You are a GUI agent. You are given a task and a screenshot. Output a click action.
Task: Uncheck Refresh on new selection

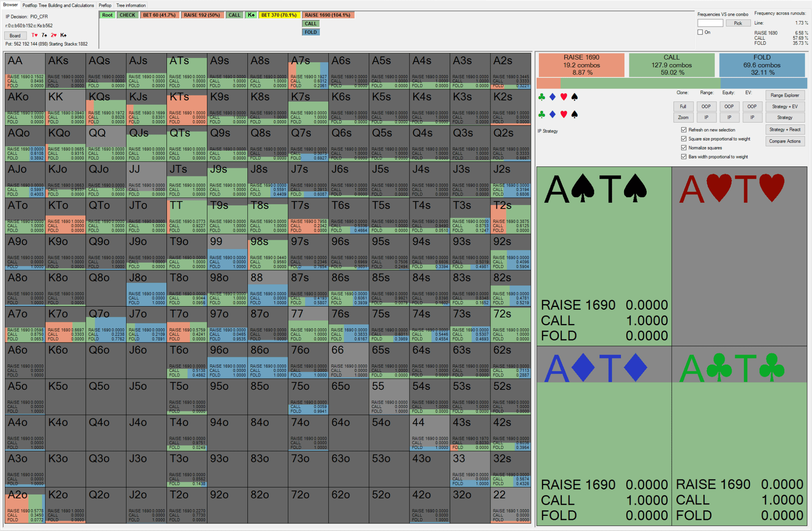click(x=684, y=130)
